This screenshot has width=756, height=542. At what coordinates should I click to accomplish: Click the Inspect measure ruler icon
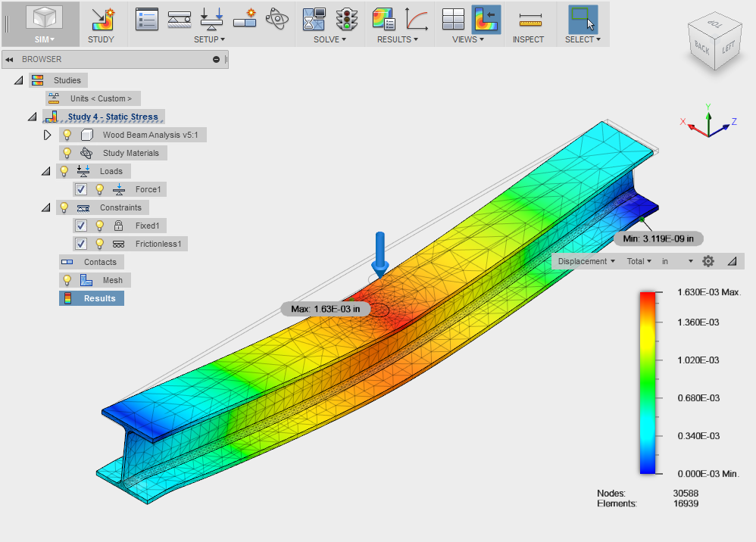click(x=530, y=20)
